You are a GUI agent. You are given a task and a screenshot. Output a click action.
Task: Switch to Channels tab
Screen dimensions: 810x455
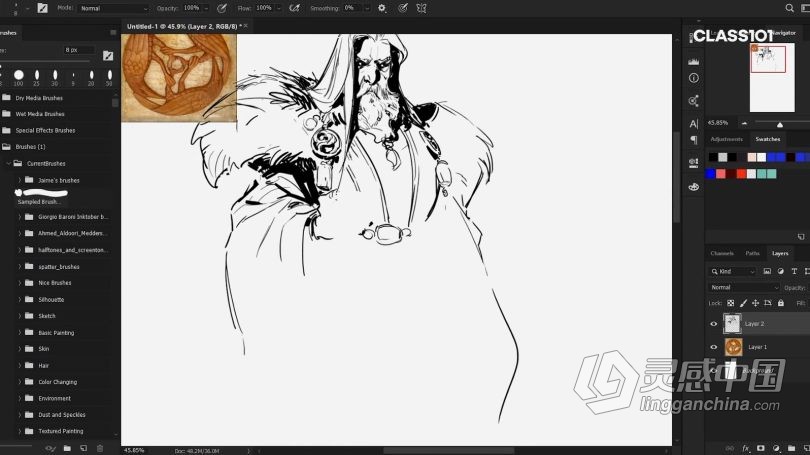722,253
